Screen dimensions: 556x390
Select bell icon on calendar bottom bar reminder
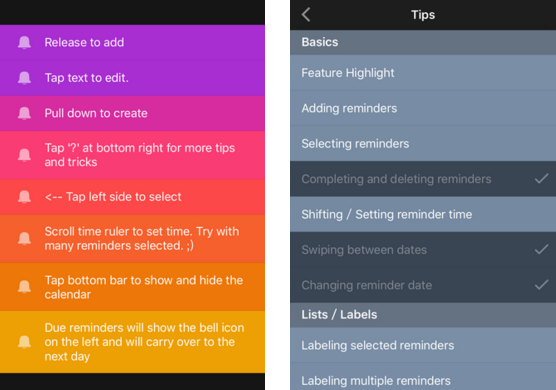point(24,287)
